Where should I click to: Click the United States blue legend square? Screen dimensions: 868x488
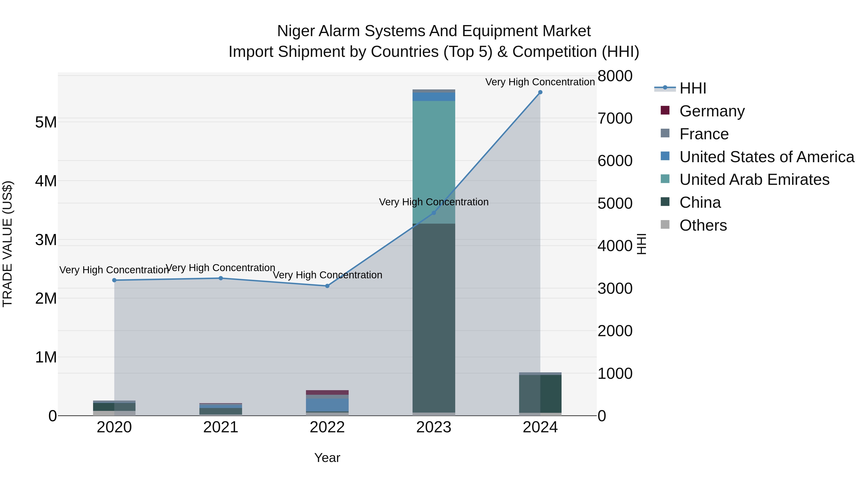[x=665, y=156]
